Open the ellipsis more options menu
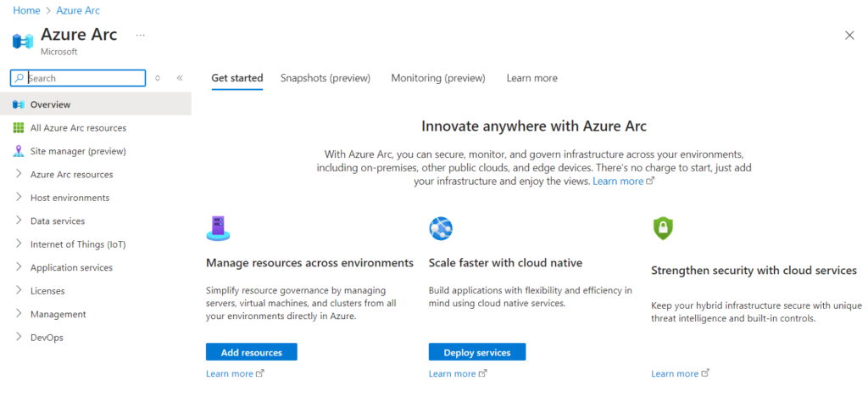868x403 pixels. point(141,36)
